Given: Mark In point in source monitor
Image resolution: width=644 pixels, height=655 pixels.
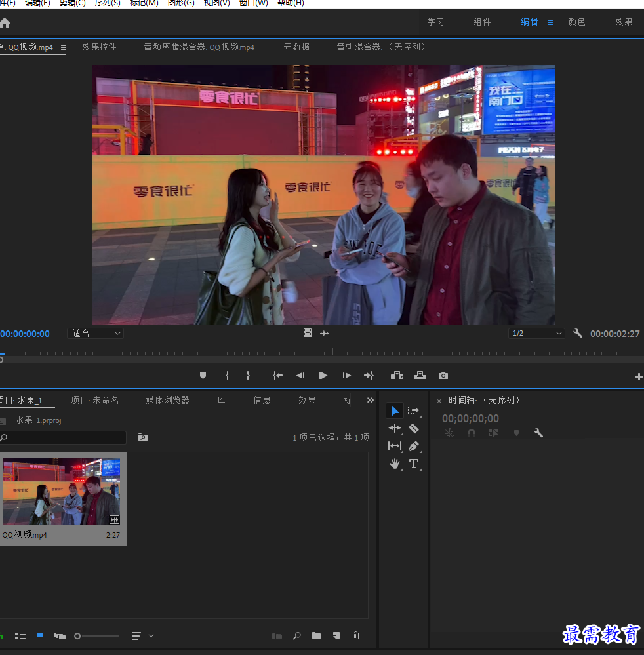Looking at the screenshot, I should 227,376.
